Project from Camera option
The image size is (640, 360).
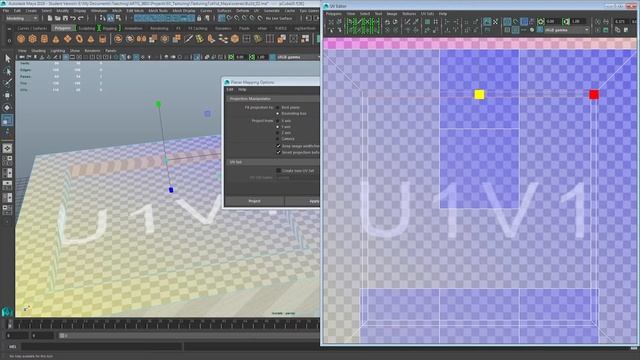[x=278, y=139]
